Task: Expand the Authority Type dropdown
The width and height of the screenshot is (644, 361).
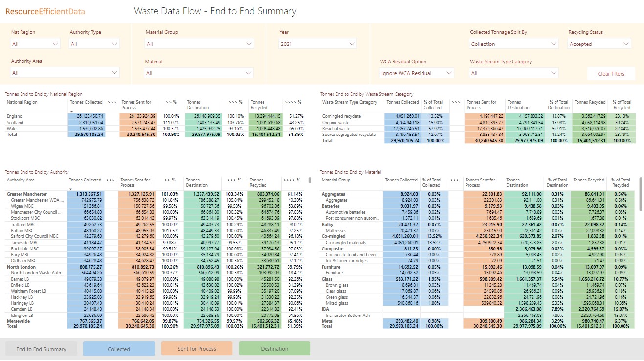Action: tap(94, 44)
